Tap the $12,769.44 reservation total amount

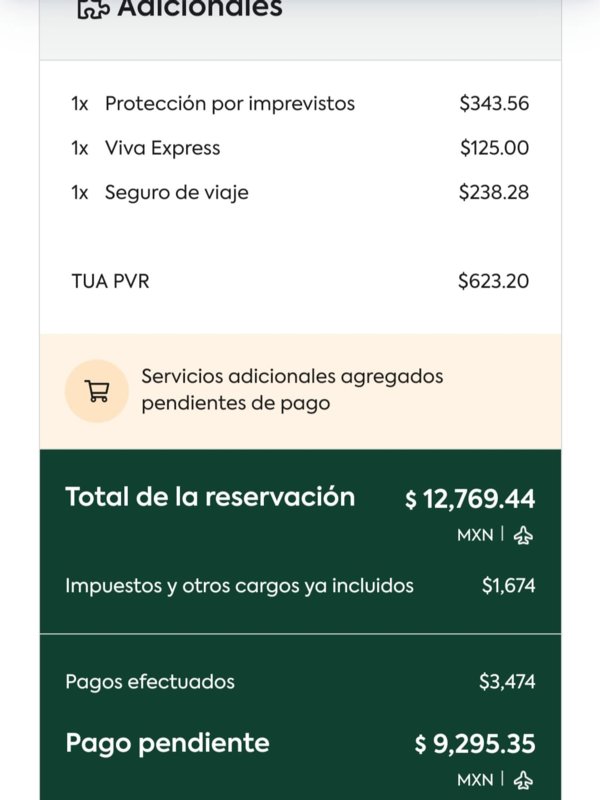pyautogui.click(x=470, y=499)
